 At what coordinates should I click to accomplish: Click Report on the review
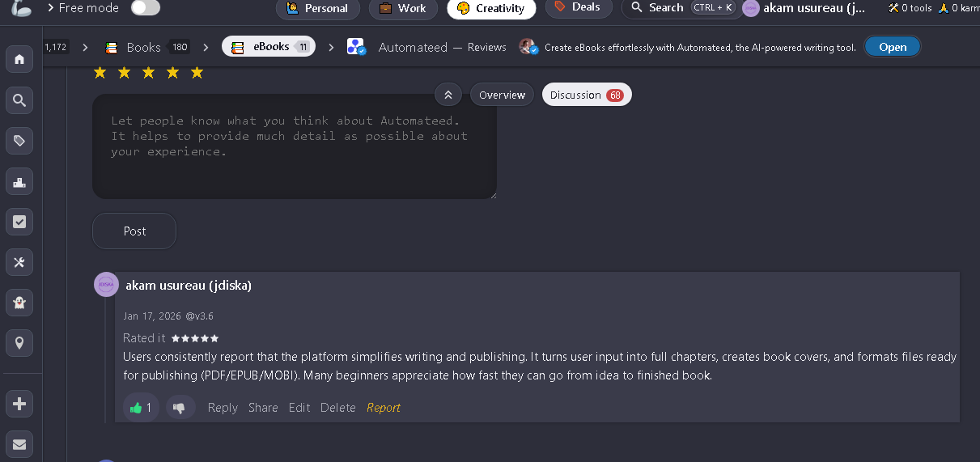384,408
